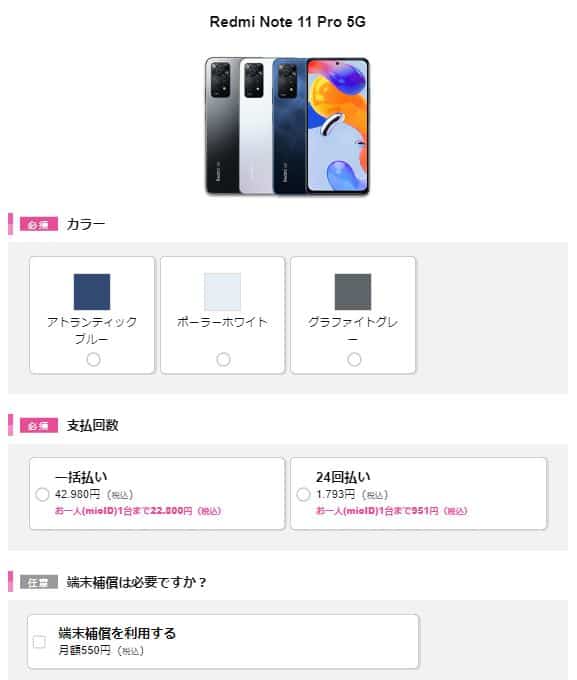Click the pale white color swatch
This screenshot has height=680, width=577.
(223, 291)
